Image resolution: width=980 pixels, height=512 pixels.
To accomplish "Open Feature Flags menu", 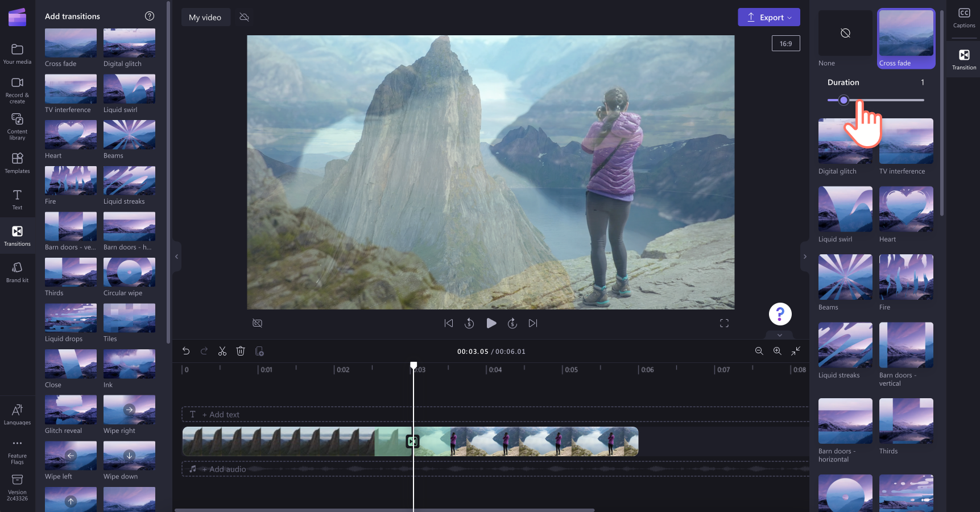I will pos(17,452).
